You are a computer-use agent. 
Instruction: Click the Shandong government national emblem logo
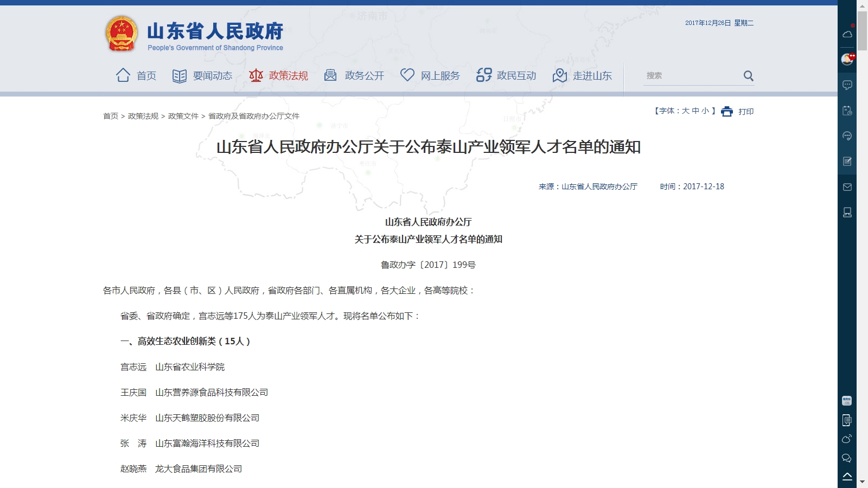[x=121, y=34]
